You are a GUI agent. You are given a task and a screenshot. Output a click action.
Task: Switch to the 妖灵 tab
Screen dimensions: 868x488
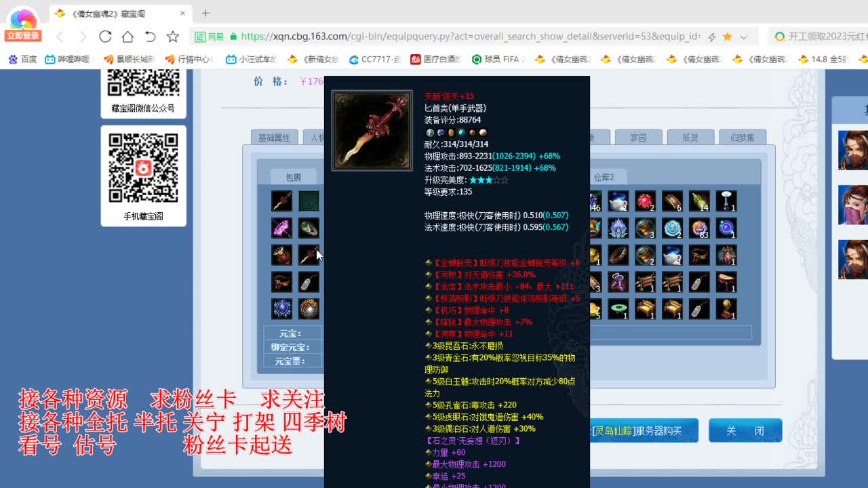[691, 137]
